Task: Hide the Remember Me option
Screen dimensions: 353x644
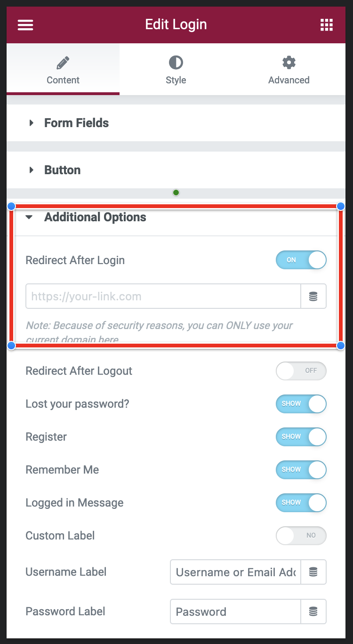Action: click(x=301, y=470)
